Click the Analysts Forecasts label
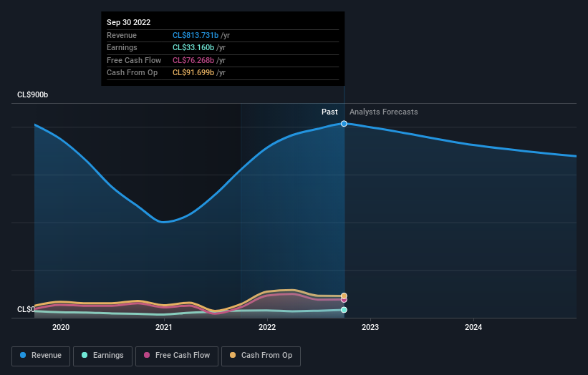588x375 pixels. 384,112
